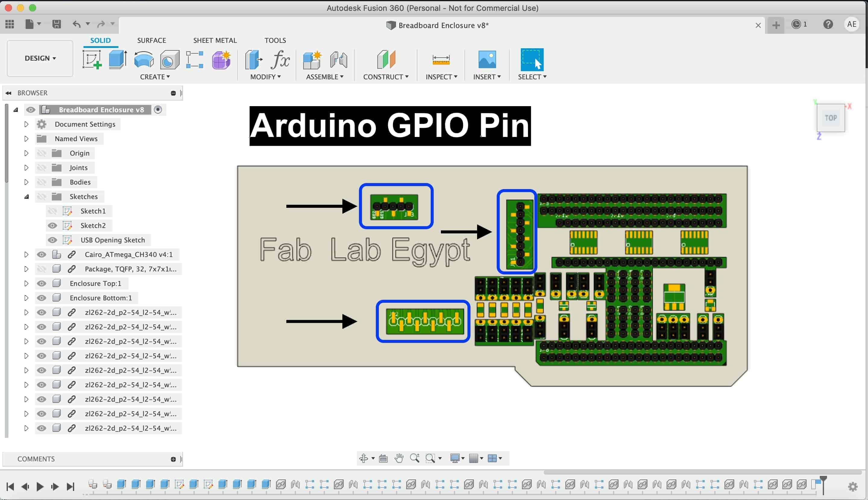Toggle visibility of USB Opening Sketch

(x=52, y=240)
